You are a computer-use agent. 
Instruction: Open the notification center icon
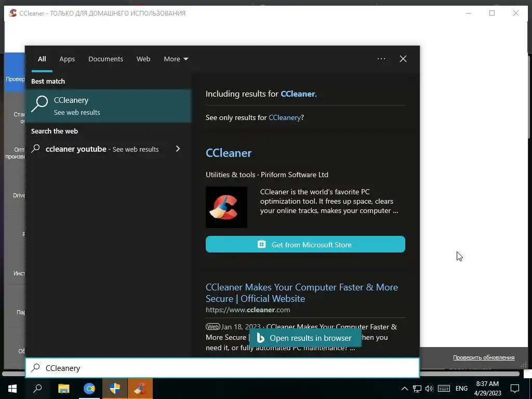[515, 389]
